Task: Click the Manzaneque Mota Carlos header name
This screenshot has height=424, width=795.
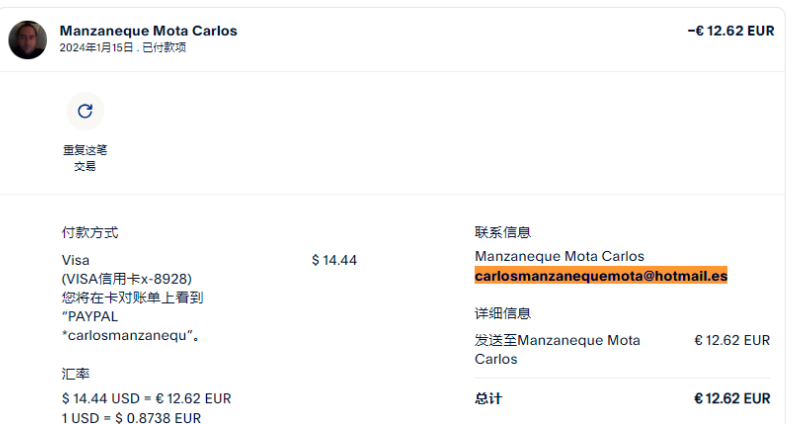Action: point(148,31)
